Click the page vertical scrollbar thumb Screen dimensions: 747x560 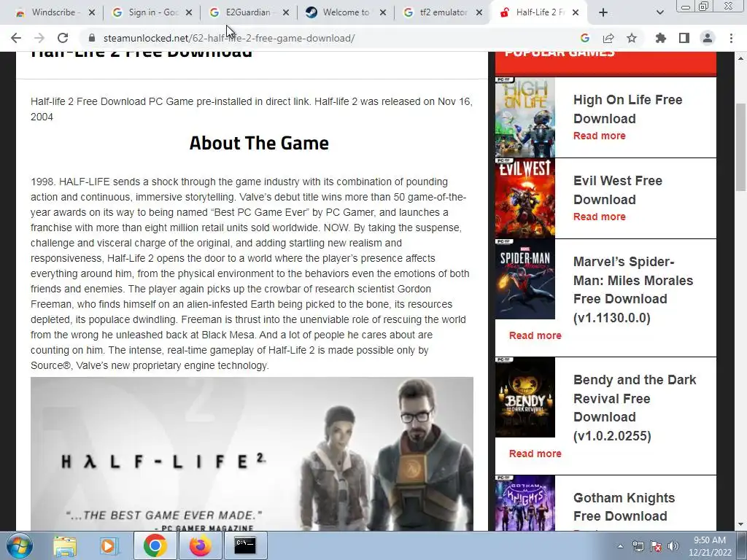(x=740, y=147)
